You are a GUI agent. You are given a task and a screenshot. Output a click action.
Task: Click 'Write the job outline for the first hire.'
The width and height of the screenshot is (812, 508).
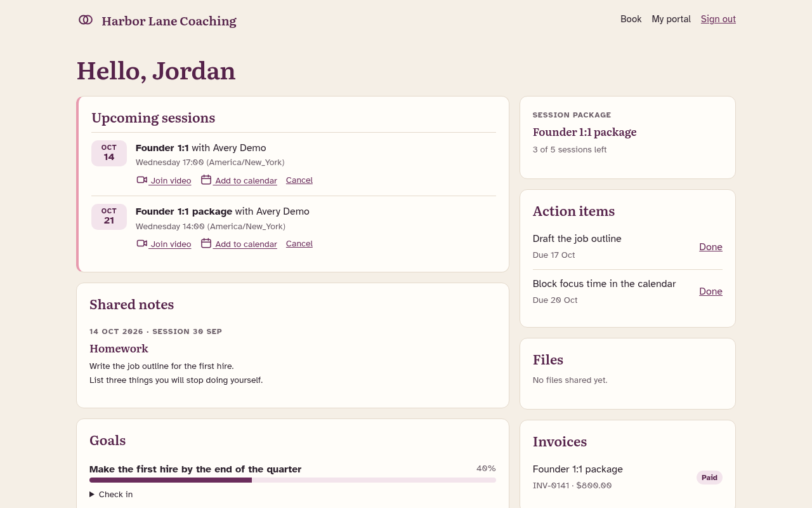pos(162,366)
